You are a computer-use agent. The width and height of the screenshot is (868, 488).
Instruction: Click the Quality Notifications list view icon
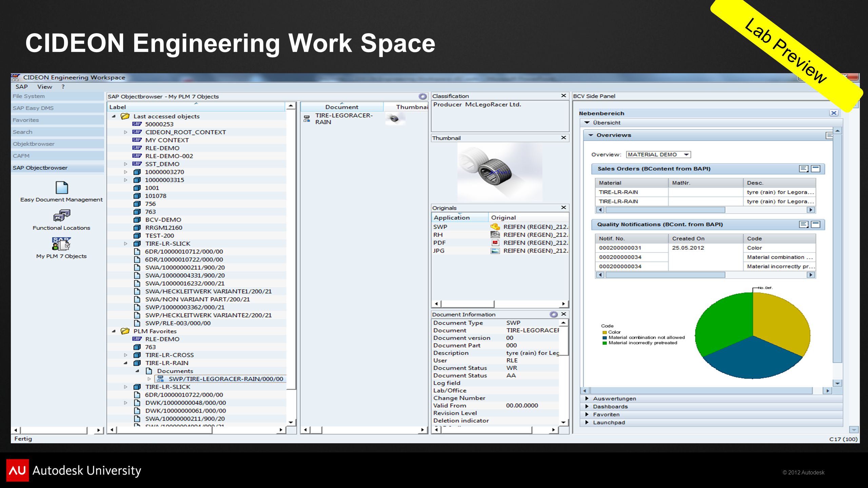coord(804,224)
